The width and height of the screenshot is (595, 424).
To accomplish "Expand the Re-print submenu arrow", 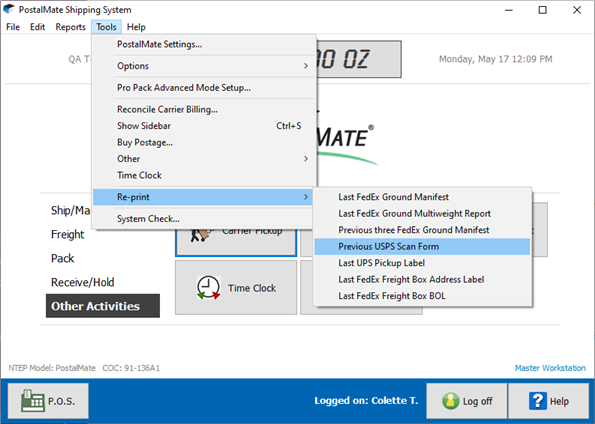I will tap(306, 197).
